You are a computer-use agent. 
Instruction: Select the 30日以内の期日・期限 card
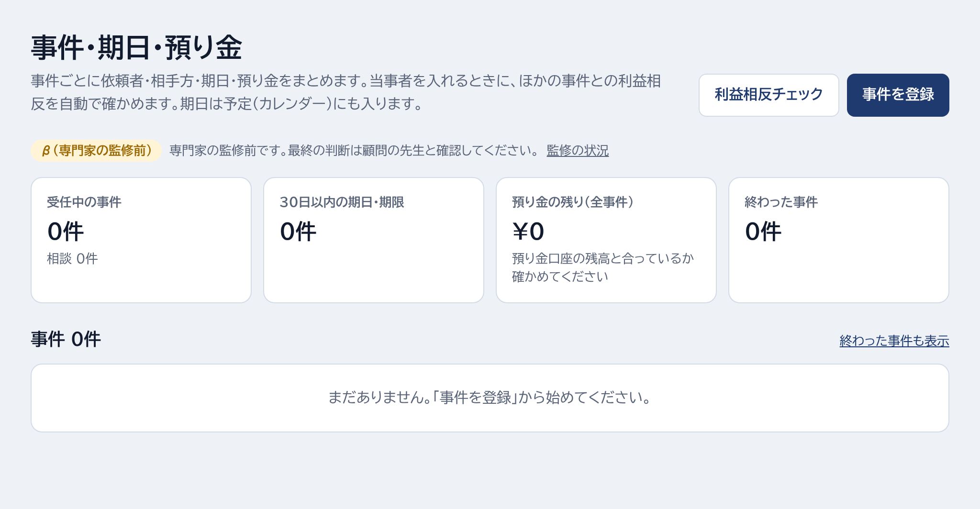click(x=374, y=240)
